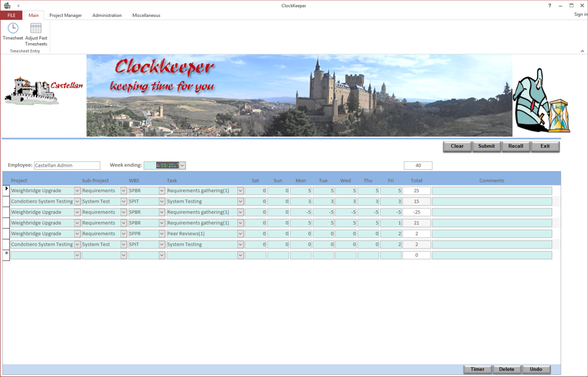Expand Project dropdown in first row

tap(77, 191)
